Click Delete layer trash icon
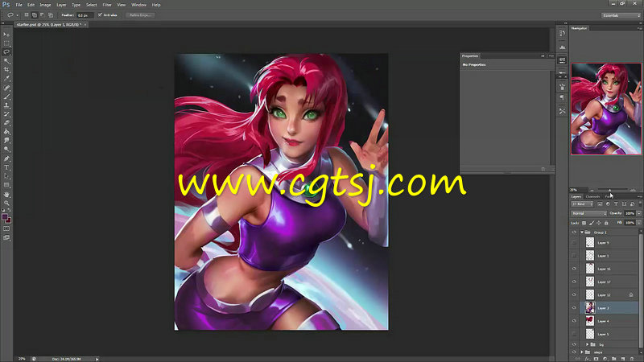This screenshot has width=644, height=362. coord(633,359)
